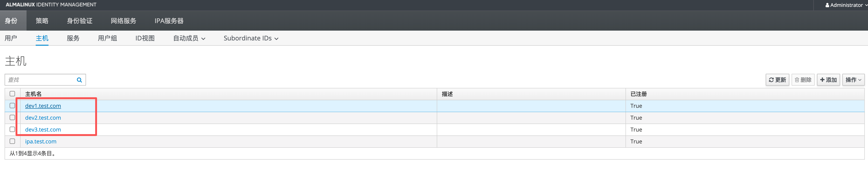Click the search magnifier icon
This screenshot has width=868, height=190.
click(x=79, y=80)
